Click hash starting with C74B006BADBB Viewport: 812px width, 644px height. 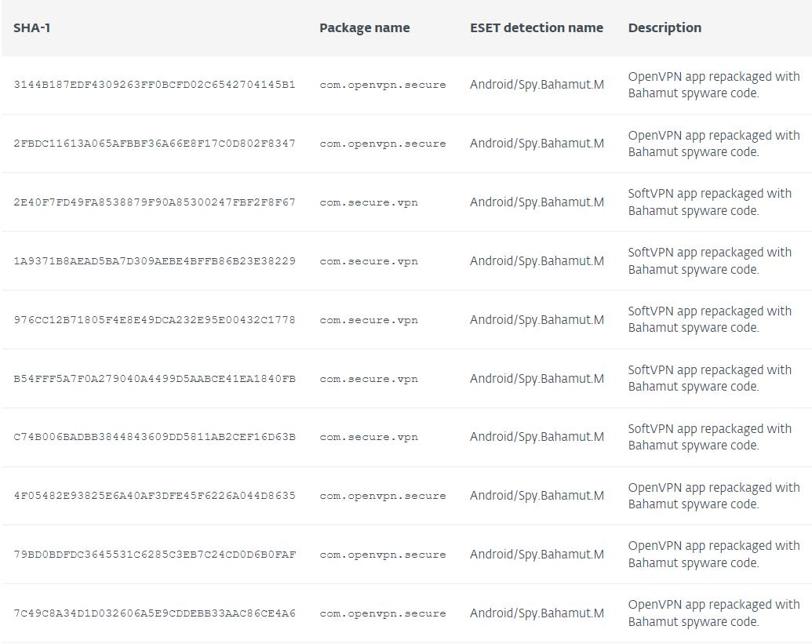click(154, 437)
